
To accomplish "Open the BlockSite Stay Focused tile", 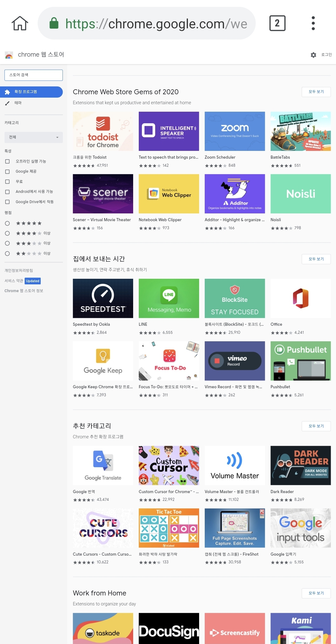I will (x=235, y=298).
